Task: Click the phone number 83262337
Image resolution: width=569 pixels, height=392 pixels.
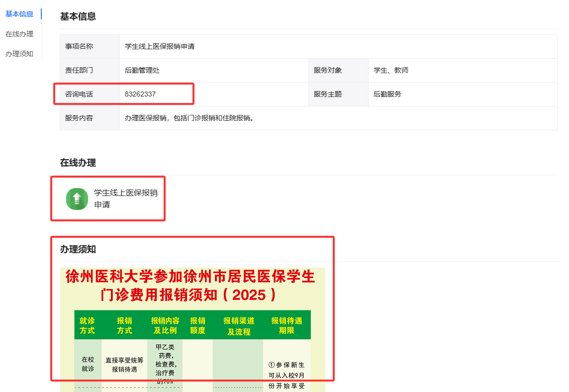Action: [140, 94]
